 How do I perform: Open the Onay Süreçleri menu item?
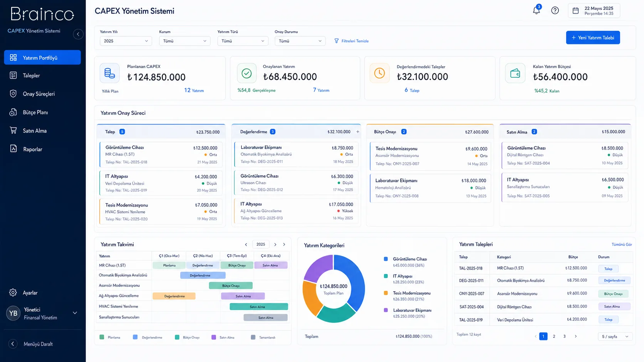[42, 94]
